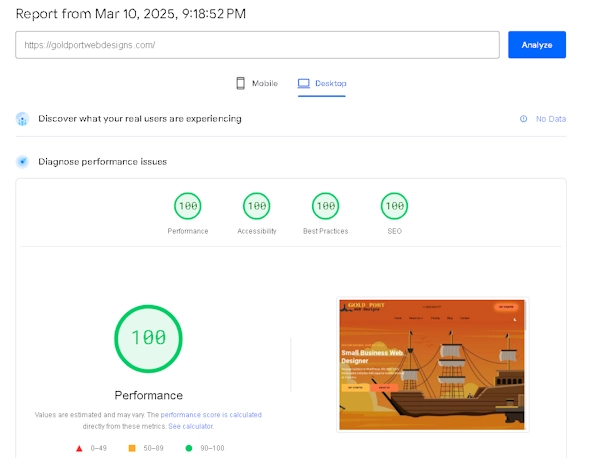Click the Accessibility label under gauge
This screenshot has width=600, height=458.
tap(257, 231)
